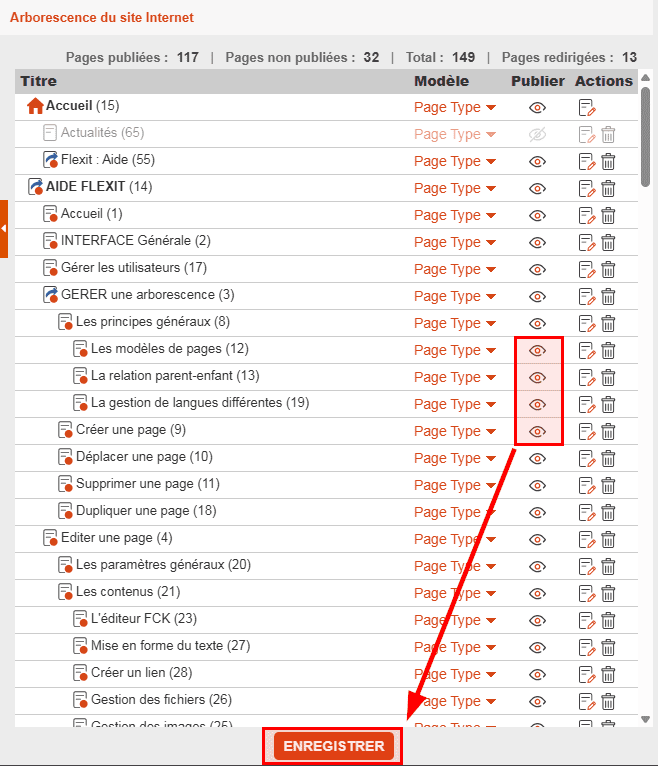Screen dimensions: 658x766
Task: Open Les paramètres généraux (20) entry
Action: [x=163, y=565]
